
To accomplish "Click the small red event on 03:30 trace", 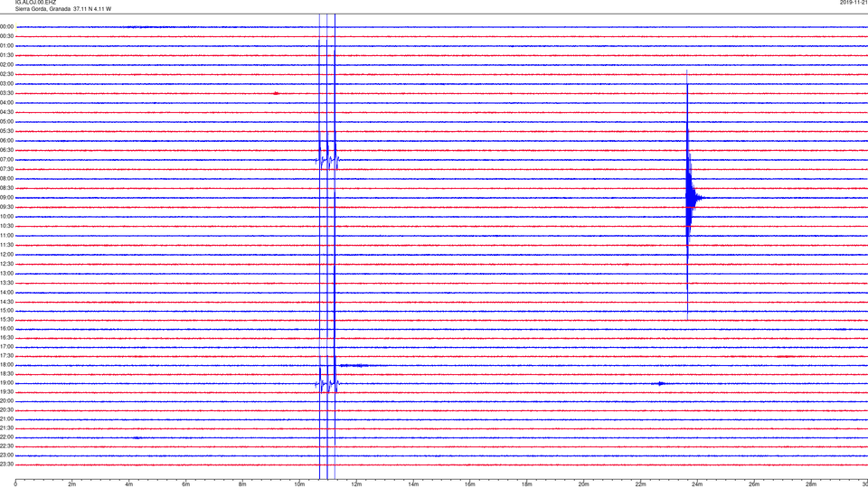I will 276,93.
